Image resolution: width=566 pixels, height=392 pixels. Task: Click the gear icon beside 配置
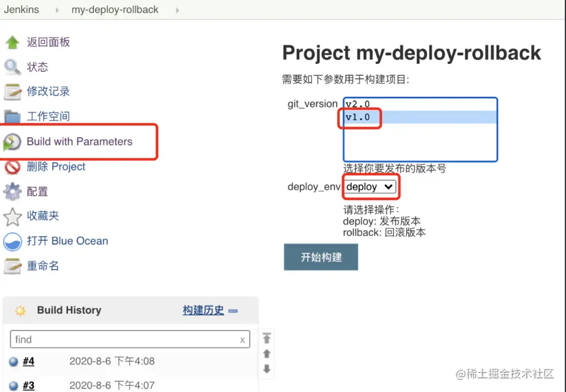click(12, 191)
